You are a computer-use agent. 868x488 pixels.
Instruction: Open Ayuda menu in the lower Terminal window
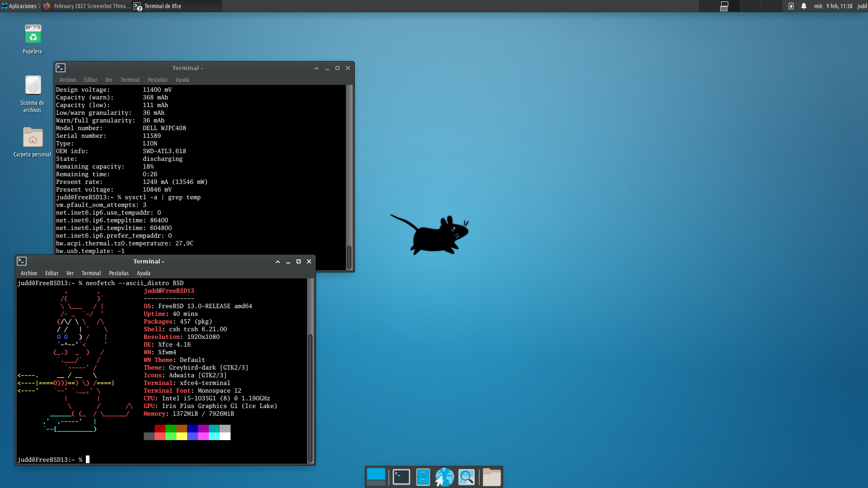(144, 273)
